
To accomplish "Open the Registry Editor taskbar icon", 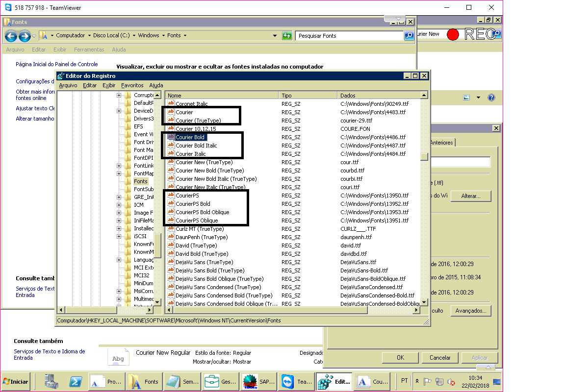I will point(334,381).
